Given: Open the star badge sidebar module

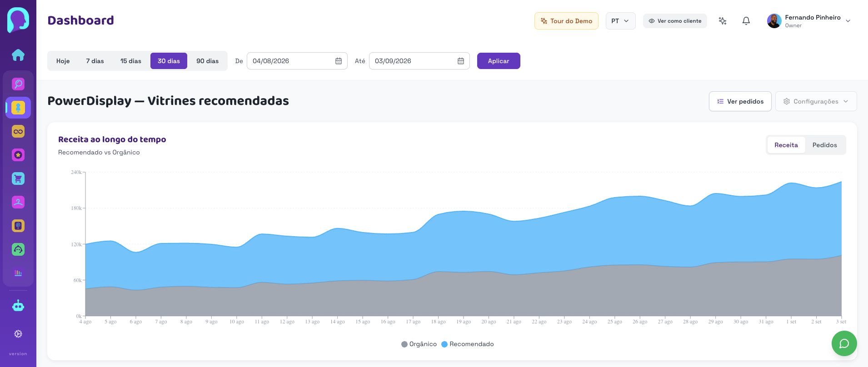Looking at the screenshot, I should [18, 155].
